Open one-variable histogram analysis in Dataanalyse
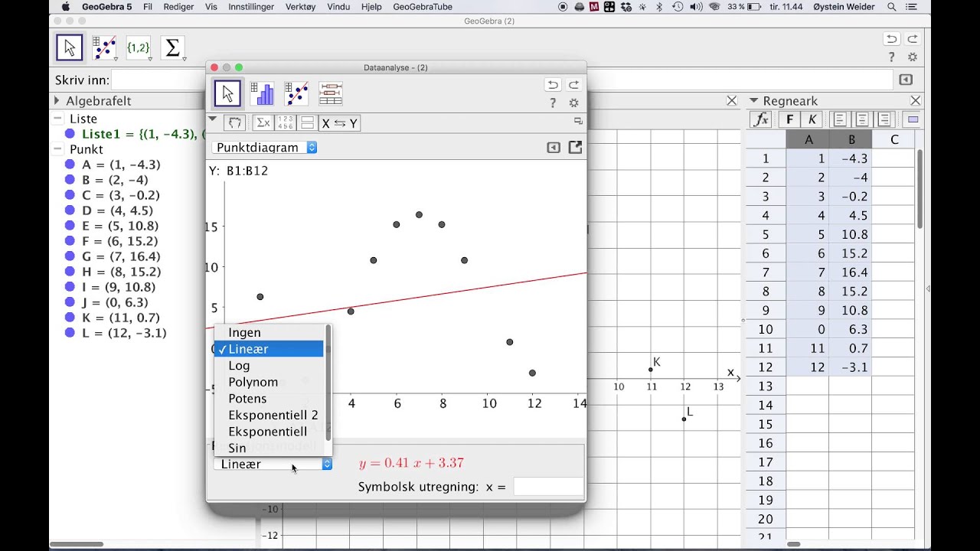980x551 pixels. tap(262, 93)
